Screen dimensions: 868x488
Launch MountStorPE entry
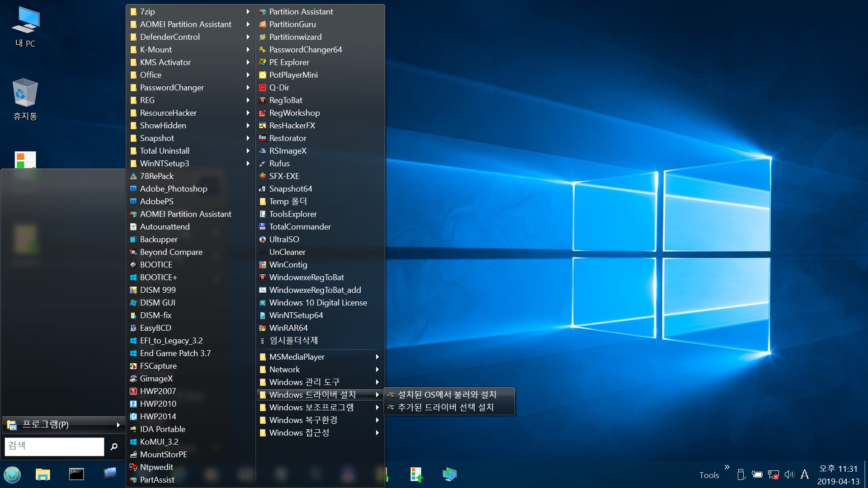click(190, 455)
